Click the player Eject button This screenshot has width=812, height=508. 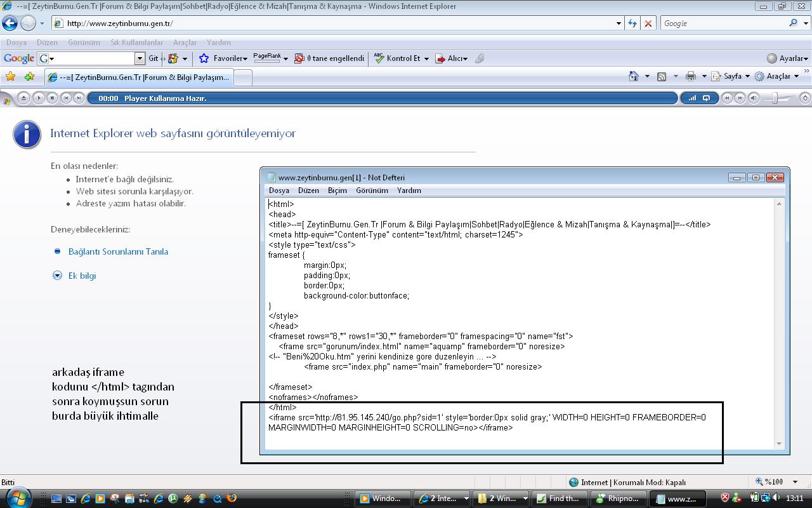point(24,98)
